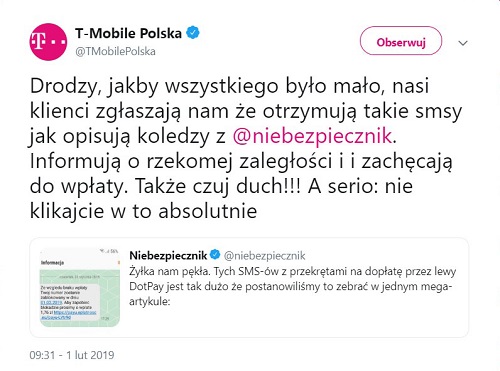
Task: Visit gray @niebezpiecznik handle in quoted tweet
Action: [264, 256]
